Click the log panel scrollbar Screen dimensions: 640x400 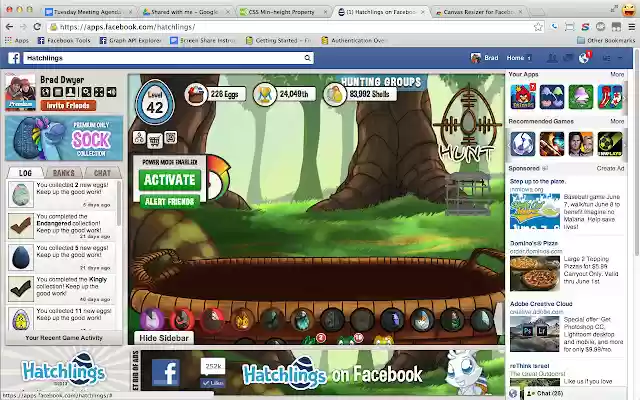[x=119, y=204]
